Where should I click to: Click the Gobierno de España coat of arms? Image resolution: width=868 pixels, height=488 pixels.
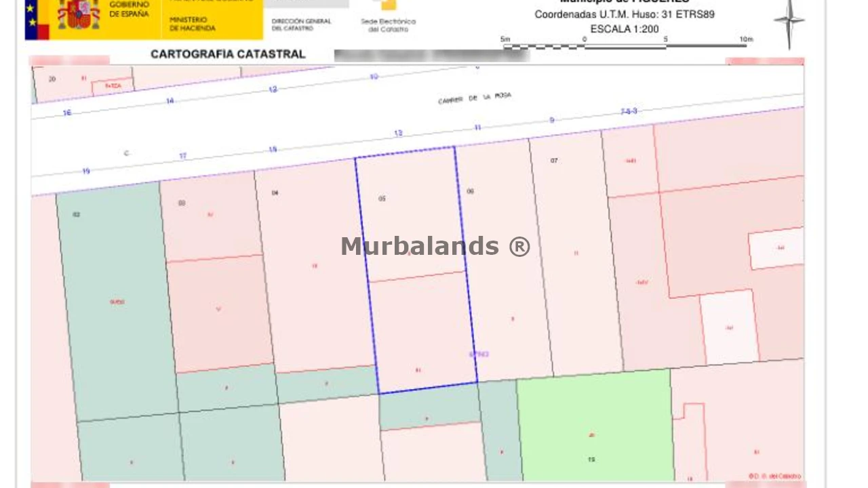tap(79, 15)
